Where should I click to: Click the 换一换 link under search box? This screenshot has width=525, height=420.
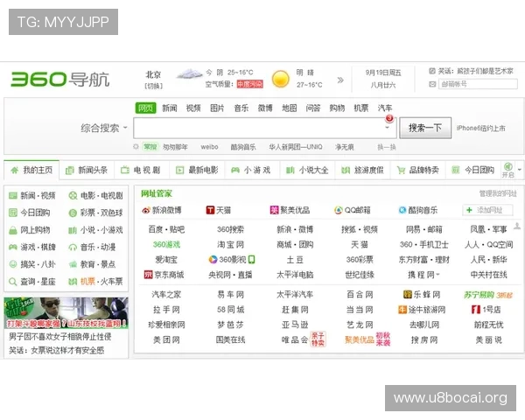[x=387, y=147]
